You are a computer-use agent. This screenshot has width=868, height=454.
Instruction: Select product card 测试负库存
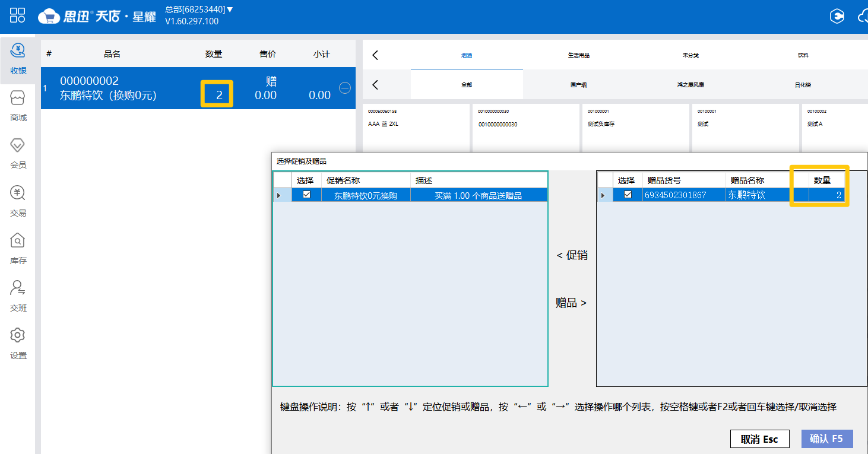pyautogui.click(x=635, y=128)
